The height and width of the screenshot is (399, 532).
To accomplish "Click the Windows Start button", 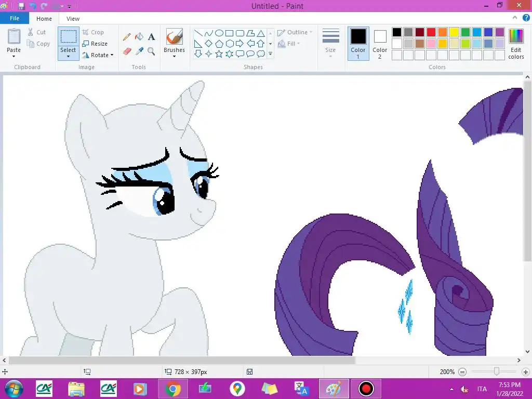I will (x=14, y=389).
